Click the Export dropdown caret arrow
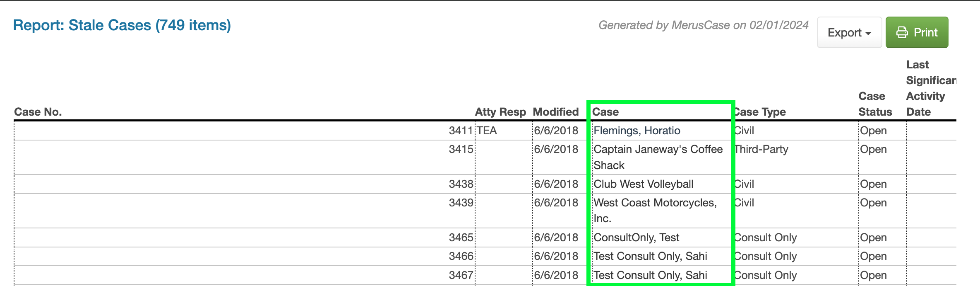Image resolution: width=980 pixels, height=286 pixels. [868, 33]
